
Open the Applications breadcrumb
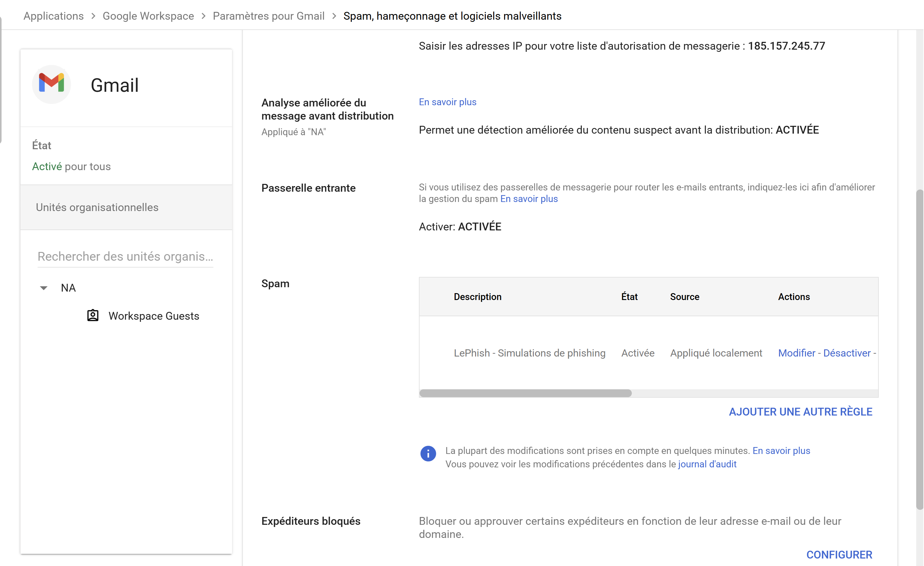pyautogui.click(x=54, y=16)
